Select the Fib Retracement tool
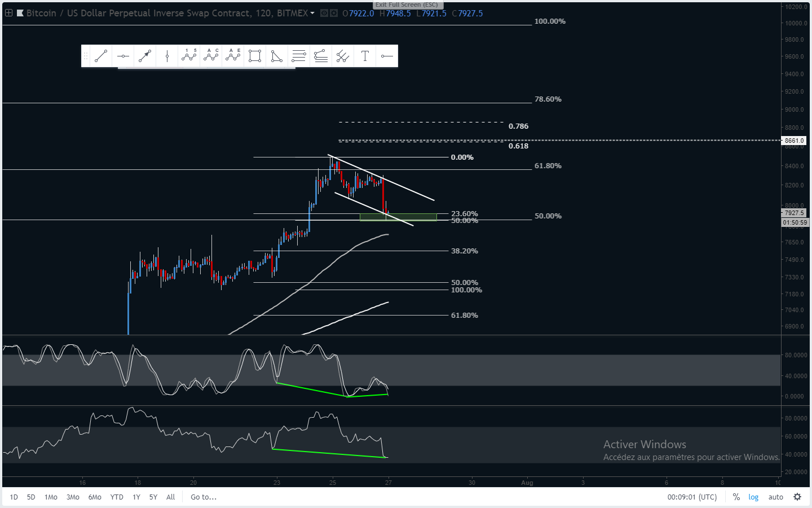Screen dimensions: 812x508 click(299, 56)
